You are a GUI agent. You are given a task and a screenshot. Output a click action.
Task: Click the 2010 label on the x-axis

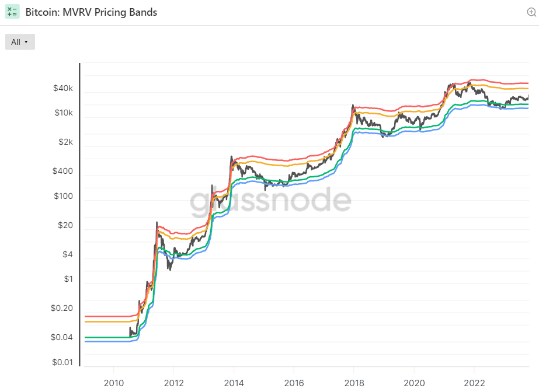(x=114, y=382)
